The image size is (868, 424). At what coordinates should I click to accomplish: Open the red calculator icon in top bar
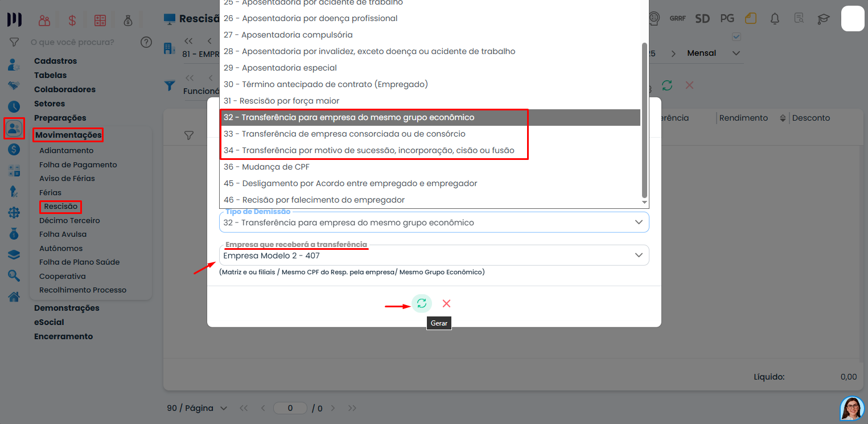[100, 20]
